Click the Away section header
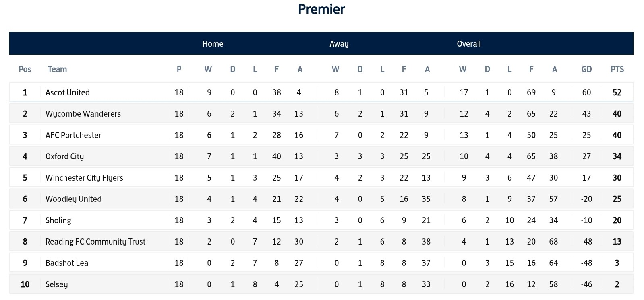The width and height of the screenshot is (644, 300). [339, 44]
